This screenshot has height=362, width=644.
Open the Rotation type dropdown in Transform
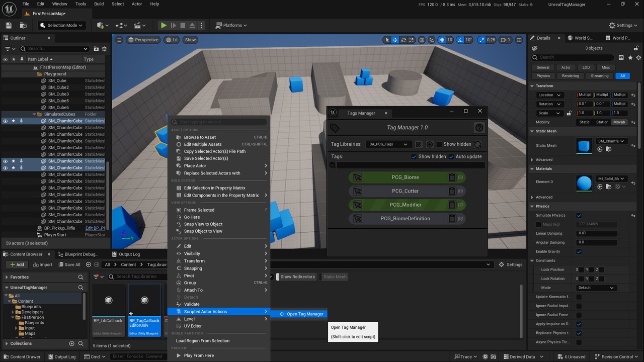(x=549, y=104)
